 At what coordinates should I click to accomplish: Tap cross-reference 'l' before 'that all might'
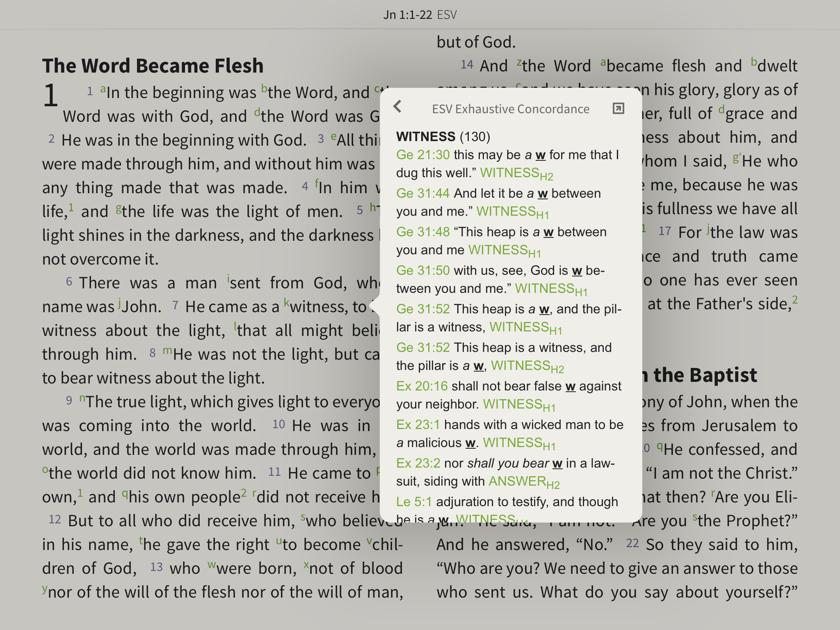(x=235, y=326)
